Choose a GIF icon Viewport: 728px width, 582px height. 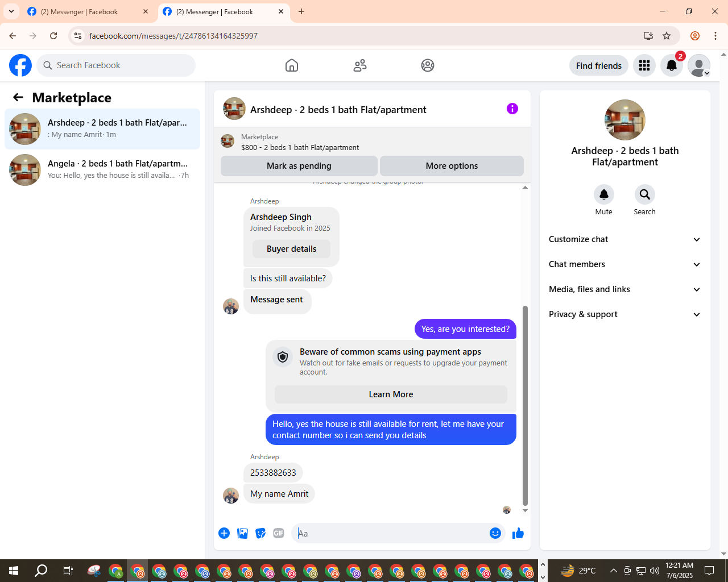pyautogui.click(x=279, y=533)
